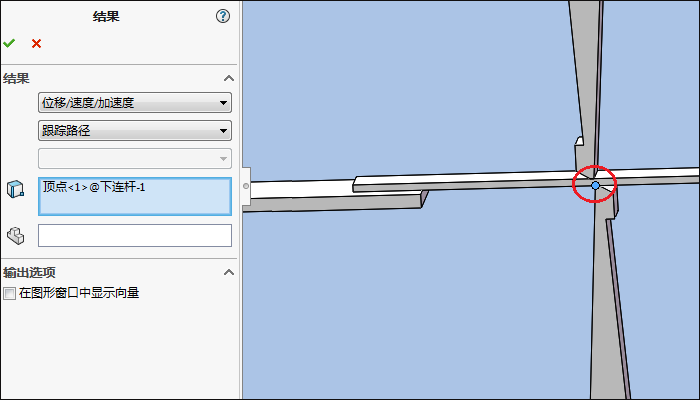700x400 pixels.
Task: Click the reference part component icon
Action: click(x=16, y=235)
